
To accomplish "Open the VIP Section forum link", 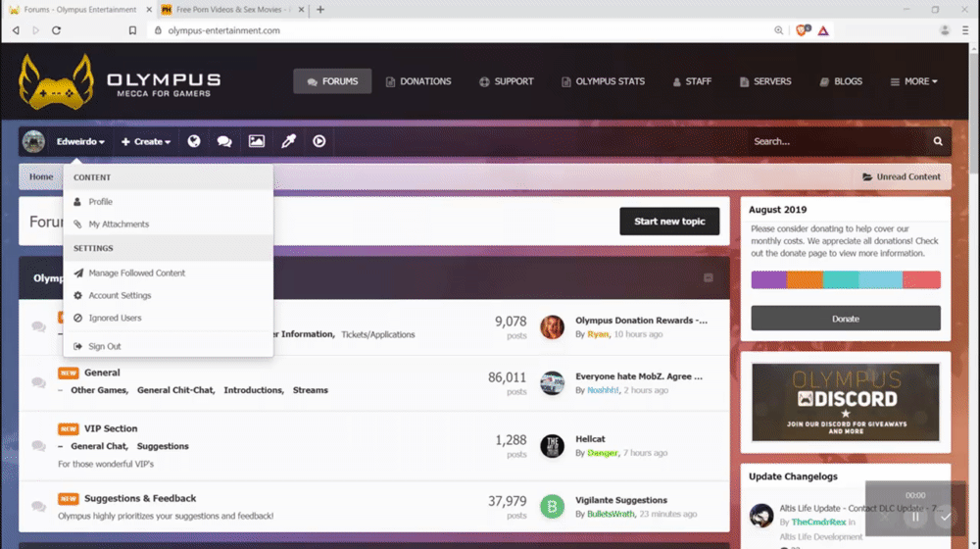I will pyautogui.click(x=111, y=429).
